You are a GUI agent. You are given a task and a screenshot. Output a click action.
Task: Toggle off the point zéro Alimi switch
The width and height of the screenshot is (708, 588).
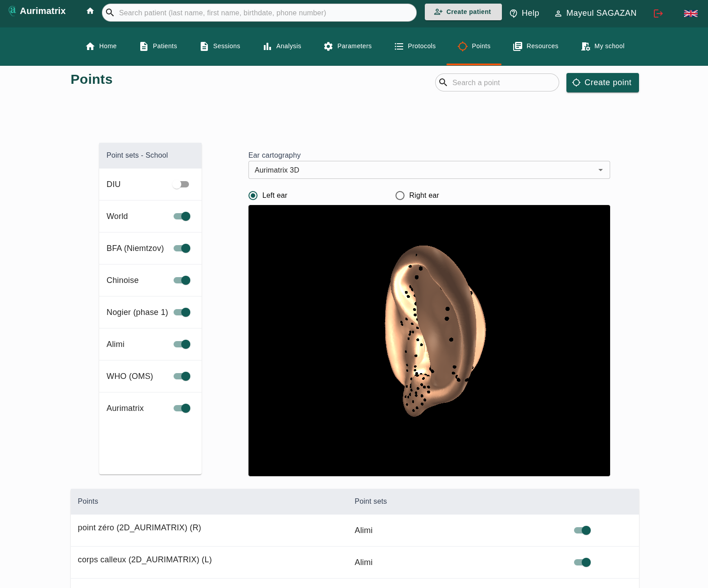pyautogui.click(x=582, y=530)
